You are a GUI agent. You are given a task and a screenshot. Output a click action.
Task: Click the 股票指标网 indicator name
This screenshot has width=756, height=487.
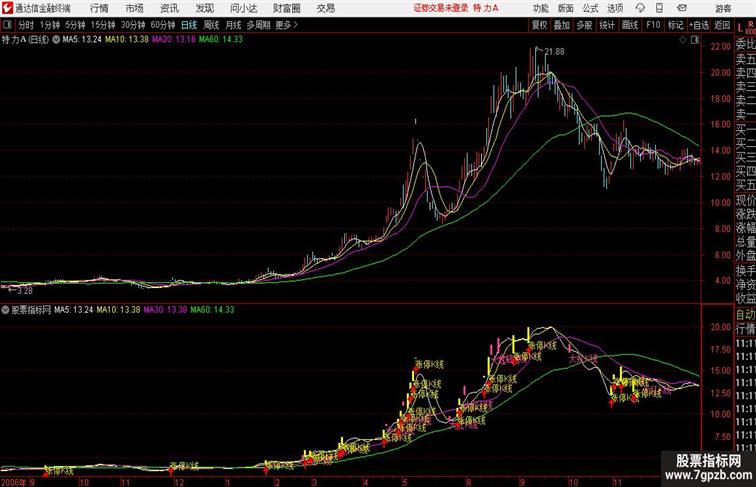pos(31,310)
